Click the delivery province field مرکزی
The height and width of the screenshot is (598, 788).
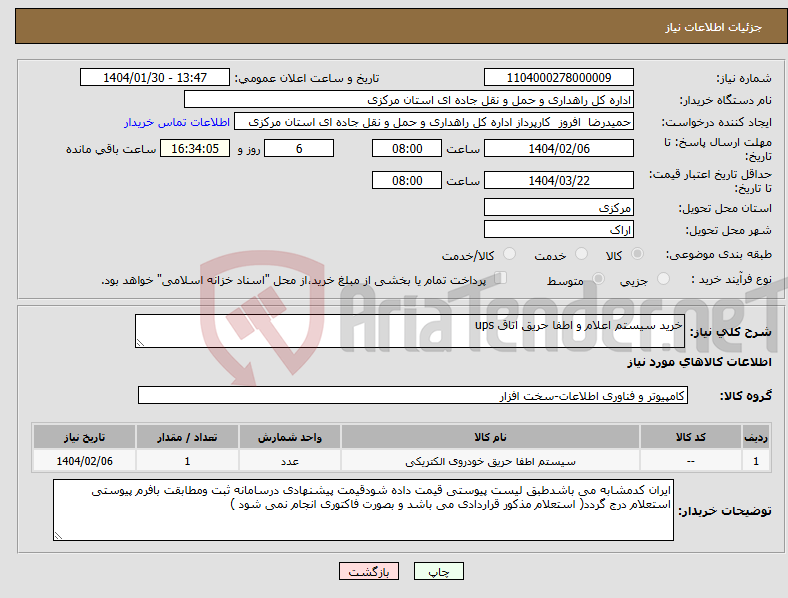[559, 208]
